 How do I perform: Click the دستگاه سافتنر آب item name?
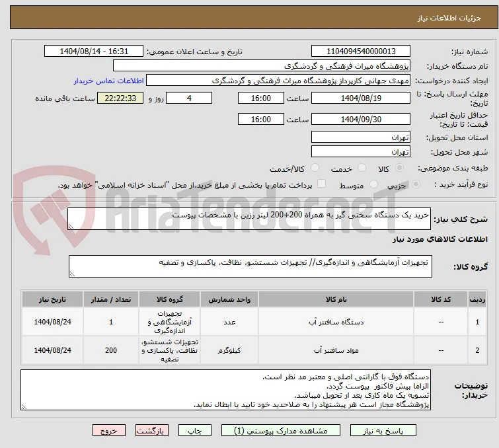tap(336, 322)
